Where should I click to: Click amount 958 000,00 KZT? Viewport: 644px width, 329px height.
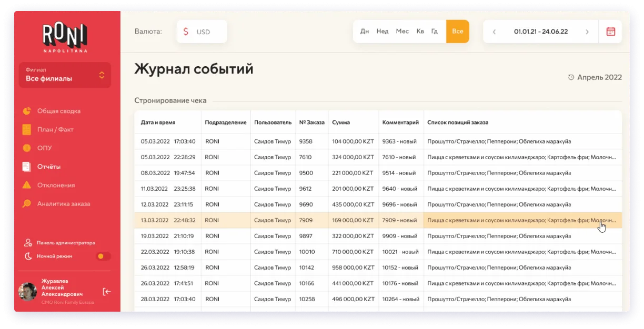(353, 268)
